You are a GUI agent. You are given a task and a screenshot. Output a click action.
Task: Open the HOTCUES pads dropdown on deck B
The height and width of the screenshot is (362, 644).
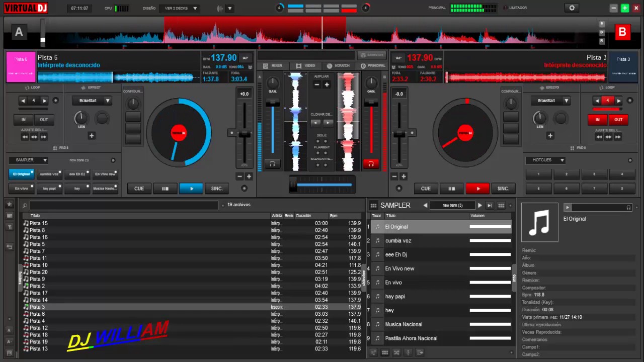coord(546,160)
